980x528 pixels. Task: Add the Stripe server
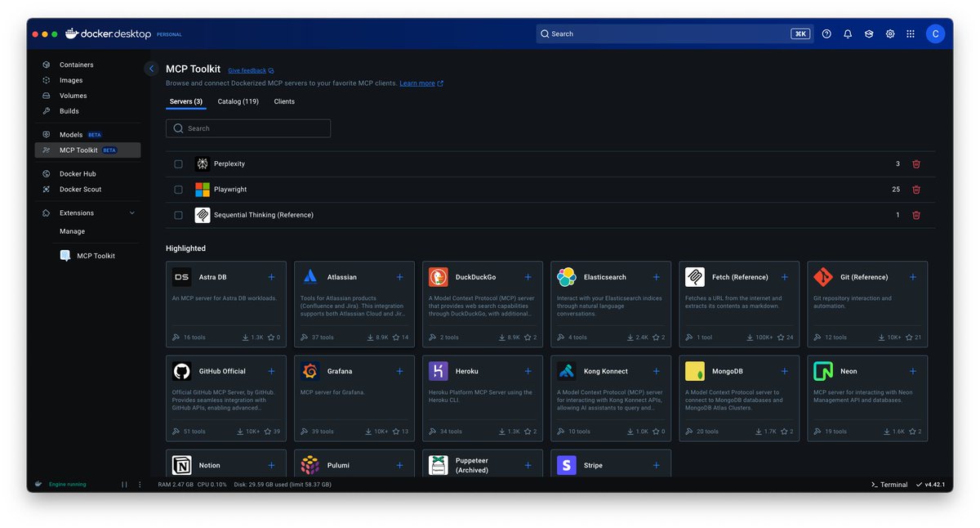tap(657, 465)
